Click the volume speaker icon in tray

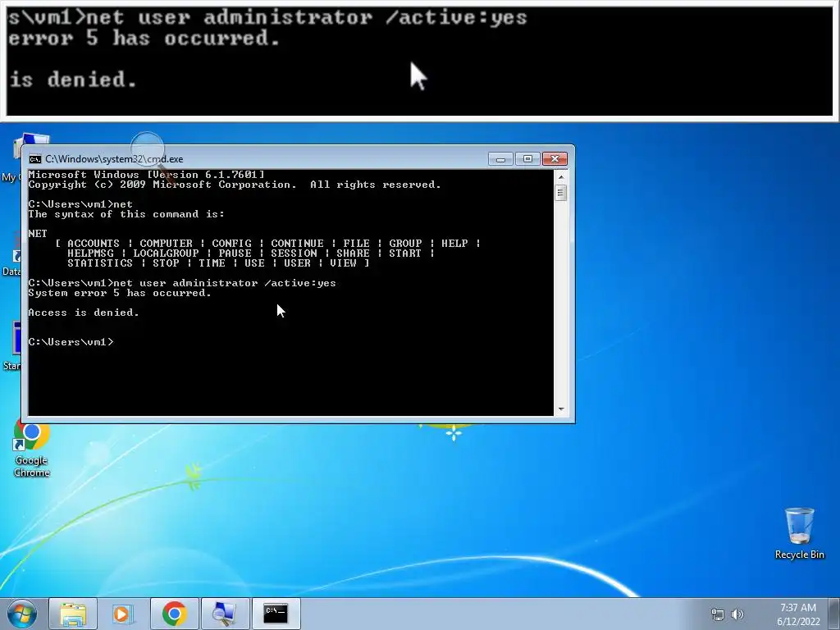pyautogui.click(x=737, y=614)
